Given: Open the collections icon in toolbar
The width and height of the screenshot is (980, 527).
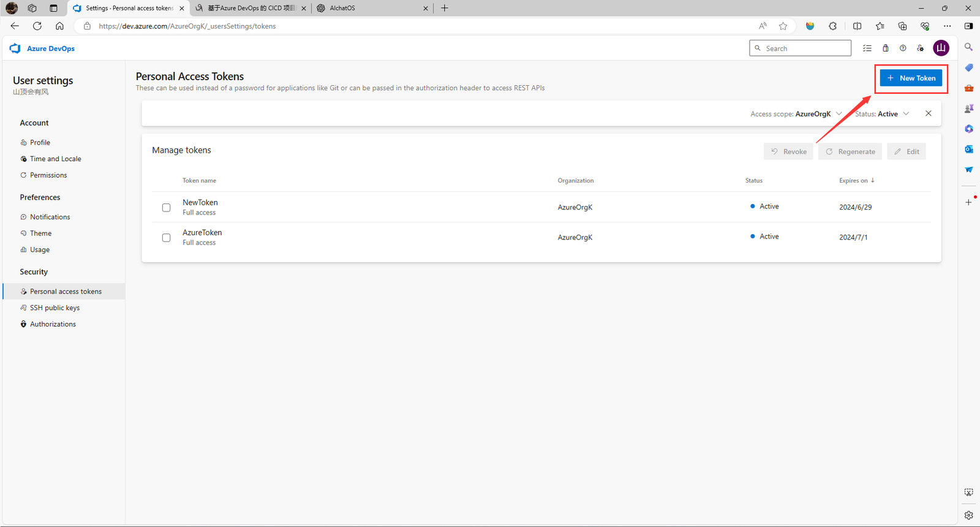Looking at the screenshot, I should [902, 26].
